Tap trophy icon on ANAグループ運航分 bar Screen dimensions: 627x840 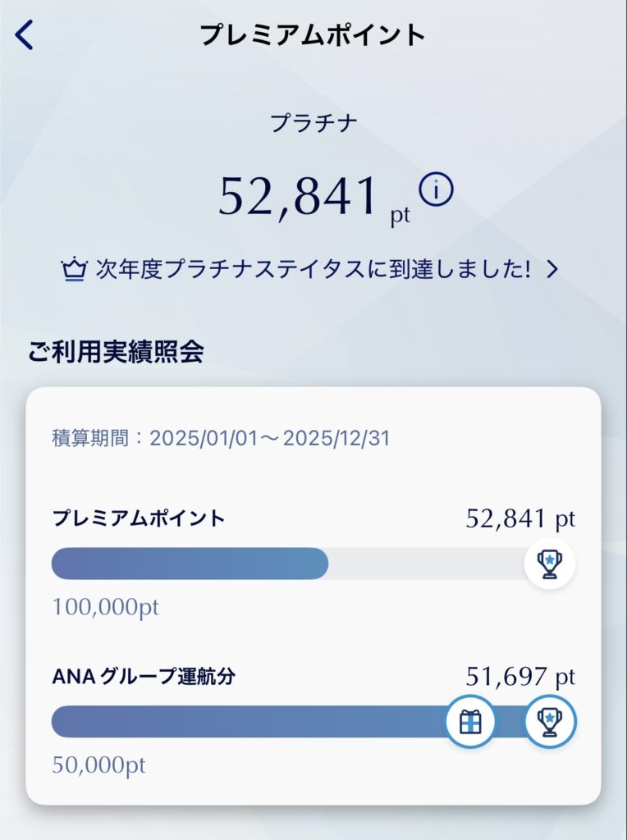point(550,722)
